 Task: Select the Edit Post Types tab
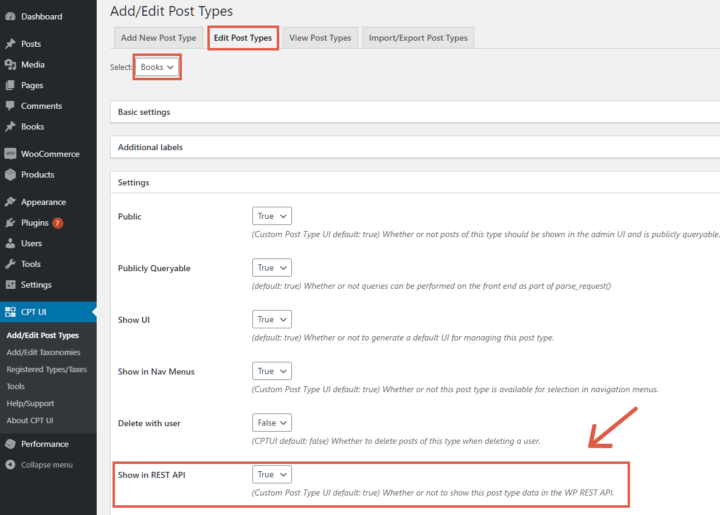[x=243, y=38]
